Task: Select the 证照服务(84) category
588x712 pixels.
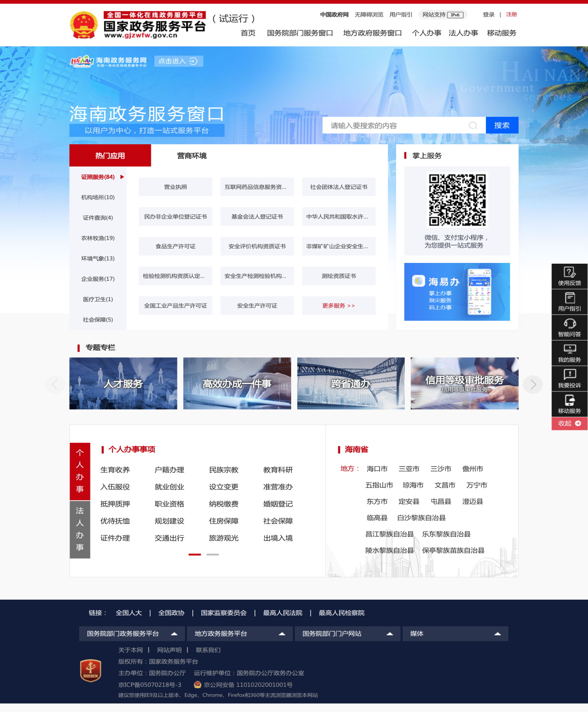Action: (x=98, y=177)
